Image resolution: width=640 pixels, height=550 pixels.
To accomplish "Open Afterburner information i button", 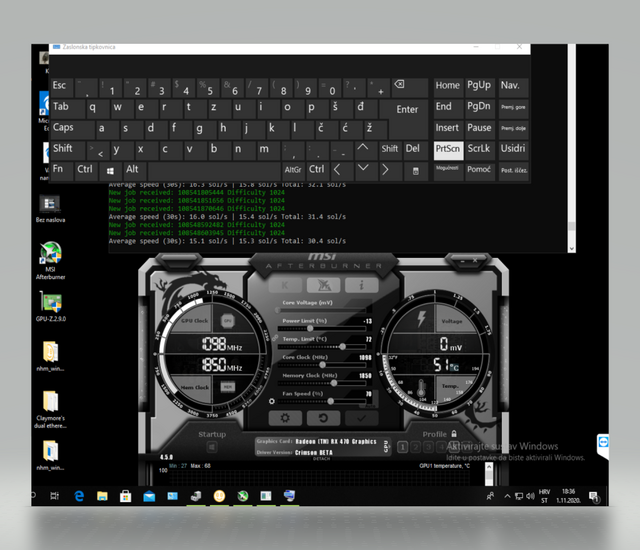I will (x=361, y=285).
